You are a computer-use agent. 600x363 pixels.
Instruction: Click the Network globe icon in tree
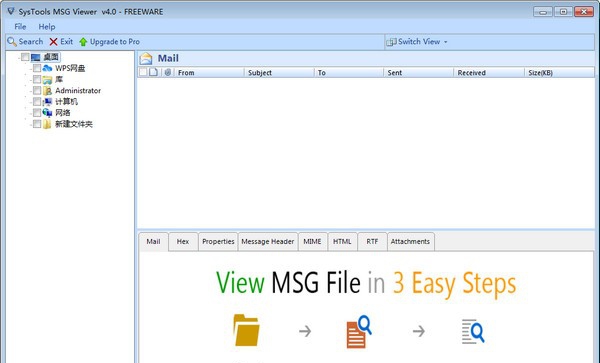(47, 113)
